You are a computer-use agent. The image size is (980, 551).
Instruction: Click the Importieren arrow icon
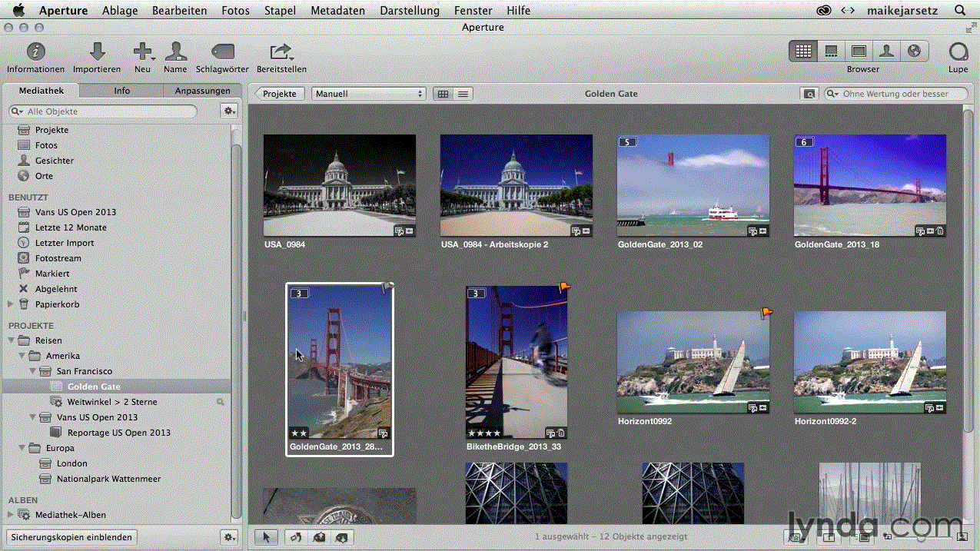(x=97, y=51)
